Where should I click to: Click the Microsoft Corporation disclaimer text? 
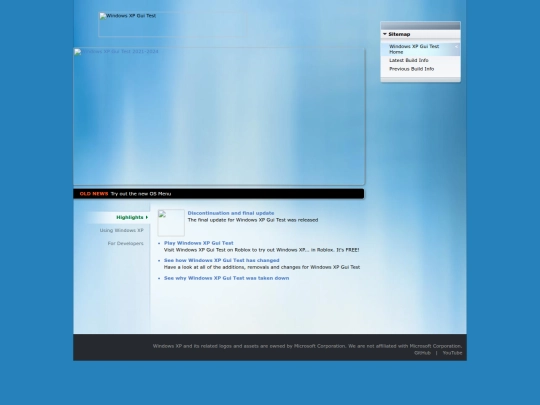point(308,346)
